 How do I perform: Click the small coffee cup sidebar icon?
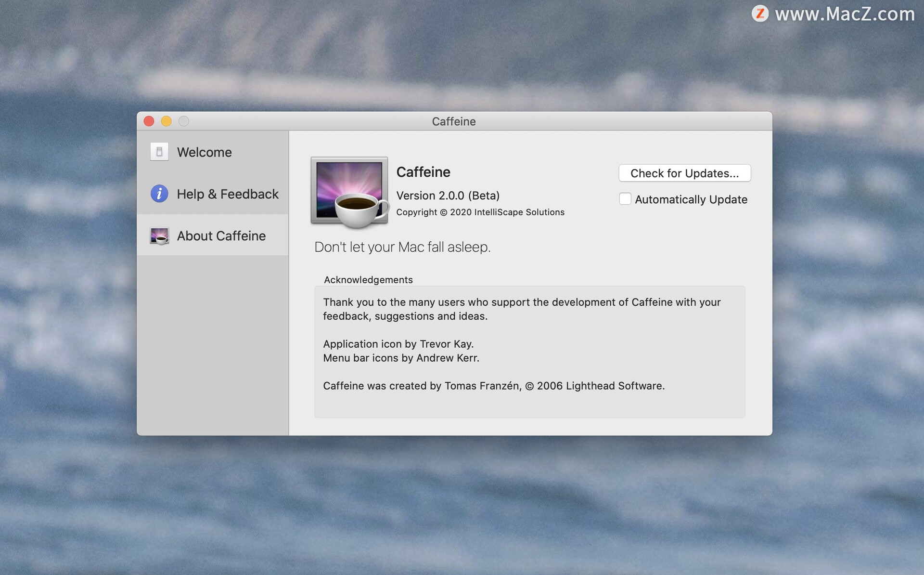pos(159,236)
